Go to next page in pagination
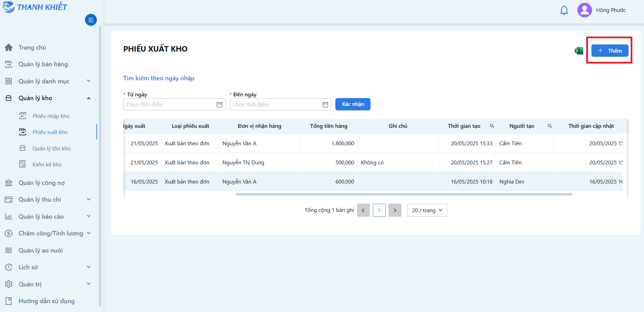Image resolution: width=644 pixels, height=312 pixels. coord(395,210)
